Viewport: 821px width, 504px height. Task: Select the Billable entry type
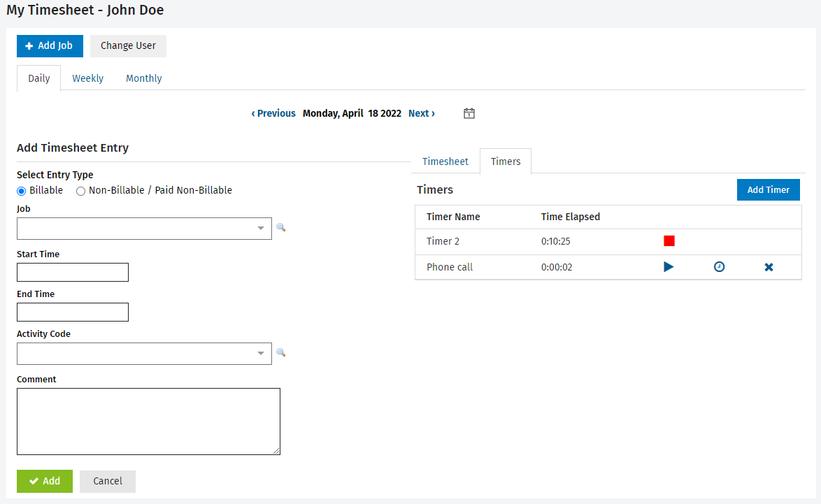pyautogui.click(x=22, y=191)
